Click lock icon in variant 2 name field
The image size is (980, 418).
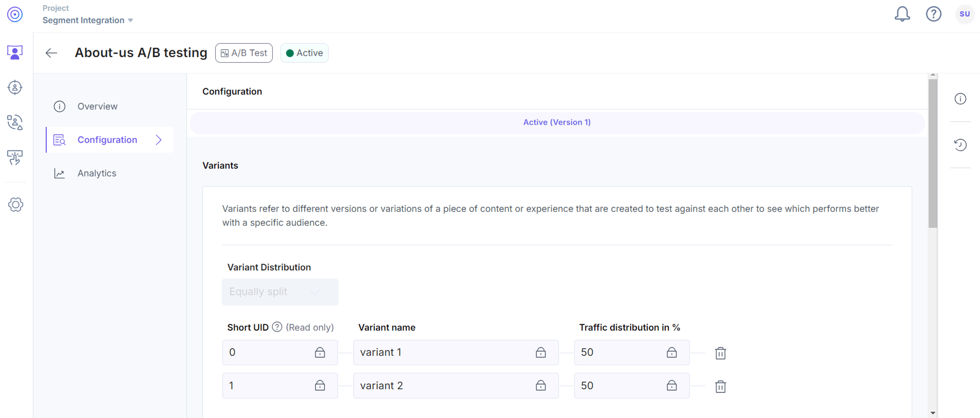click(x=541, y=386)
